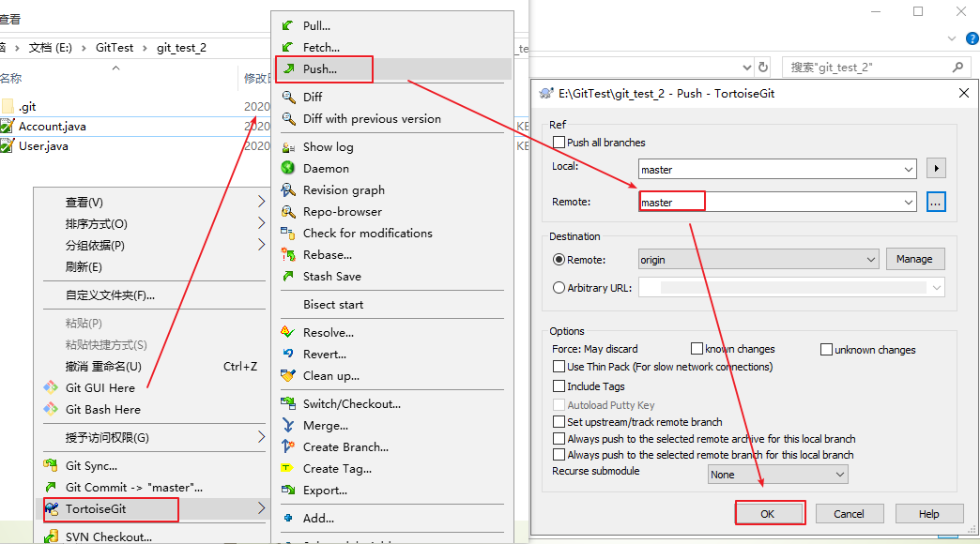Check Always push to selected remote branch
Viewport: 980px width, 544px height.
click(559, 455)
